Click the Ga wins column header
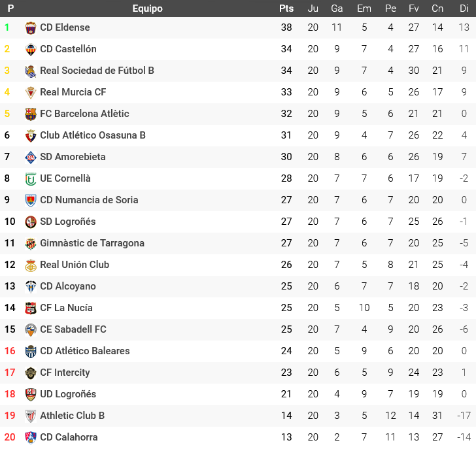Viewport: 476px width, 449px height. click(x=337, y=8)
